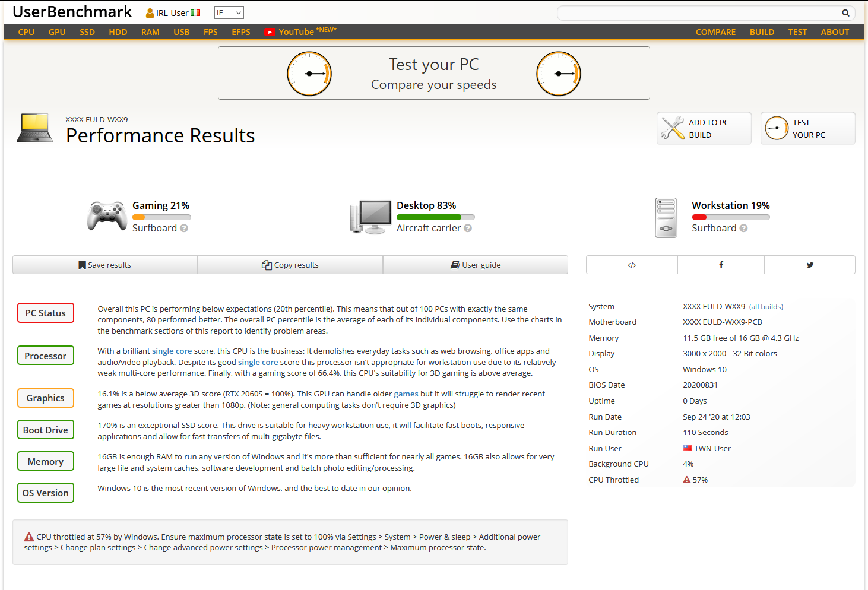The width and height of the screenshot is (868, 590).
Task: Click the right speedometer gauge in banner
Action: (x=559, y=74)
